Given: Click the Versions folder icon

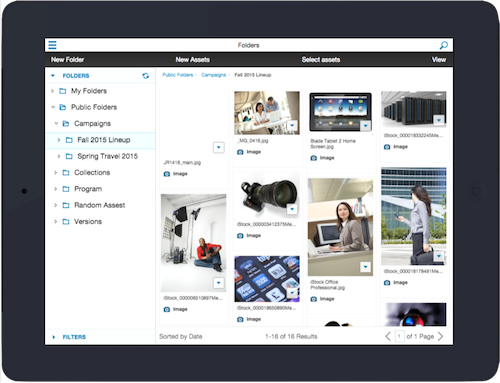Looking at the screenshot, I should click(x=66, y=221).
